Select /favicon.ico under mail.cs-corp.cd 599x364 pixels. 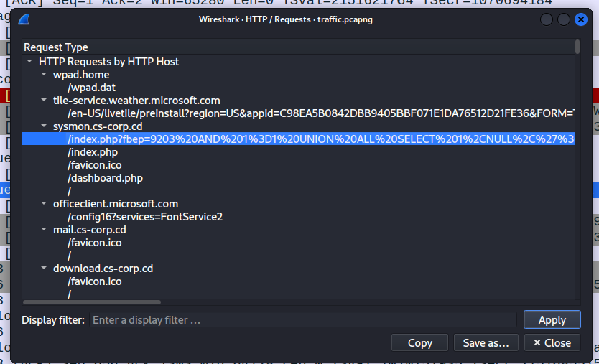(x=298, y=243)
